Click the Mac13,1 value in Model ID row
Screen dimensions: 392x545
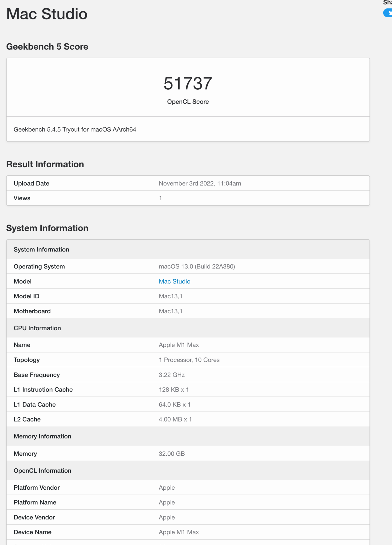coord(171,296)
